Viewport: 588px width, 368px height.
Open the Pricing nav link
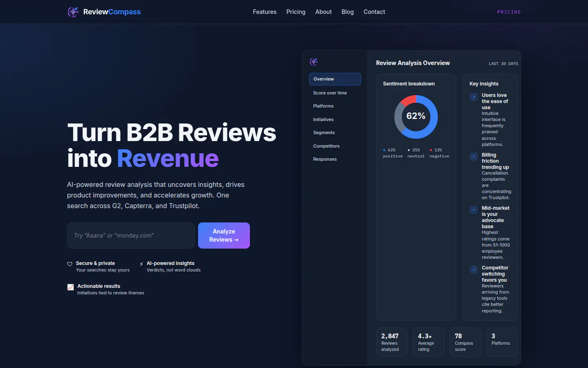coord(296,12)
